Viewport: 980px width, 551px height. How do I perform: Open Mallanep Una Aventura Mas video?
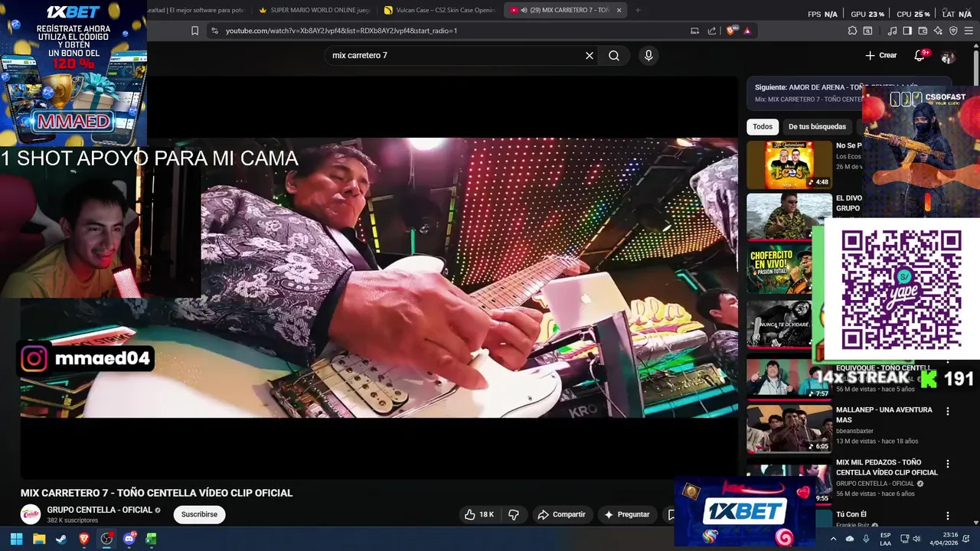(x=884, y=415)
